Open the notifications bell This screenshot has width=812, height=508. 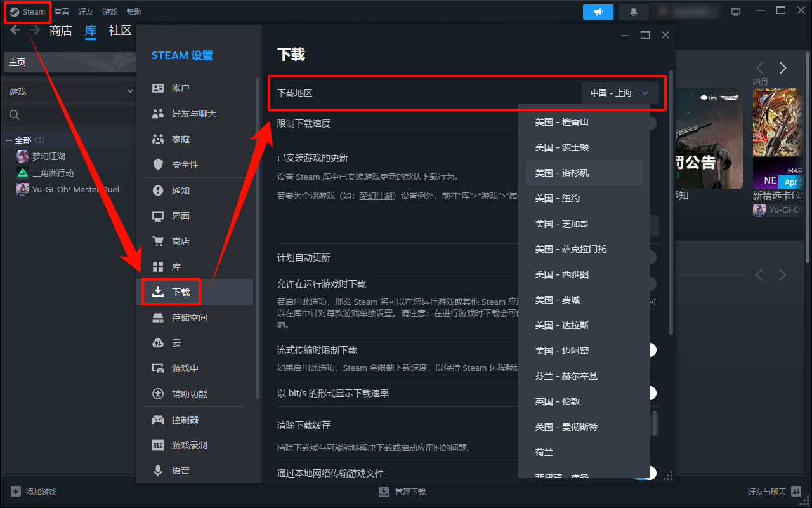(x=633, y=11)
